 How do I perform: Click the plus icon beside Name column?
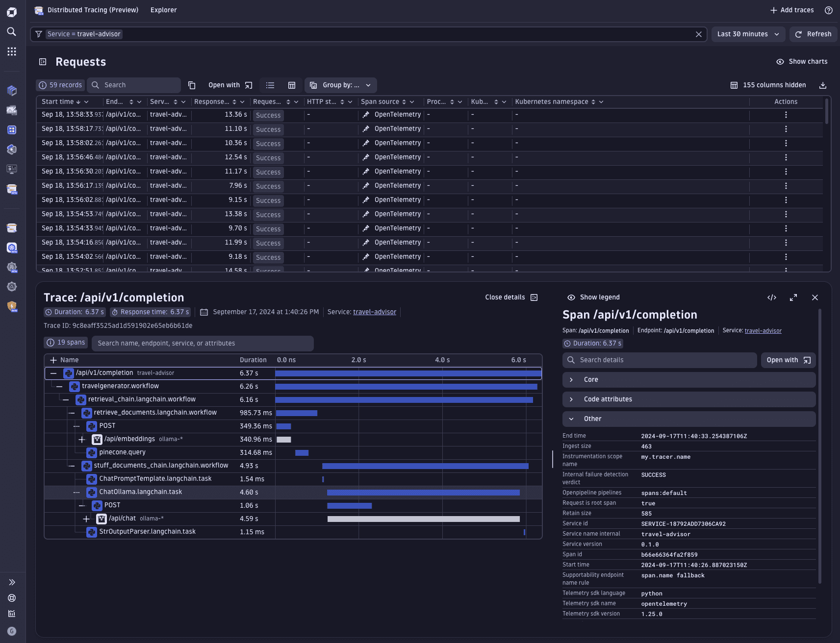(53, 360)
